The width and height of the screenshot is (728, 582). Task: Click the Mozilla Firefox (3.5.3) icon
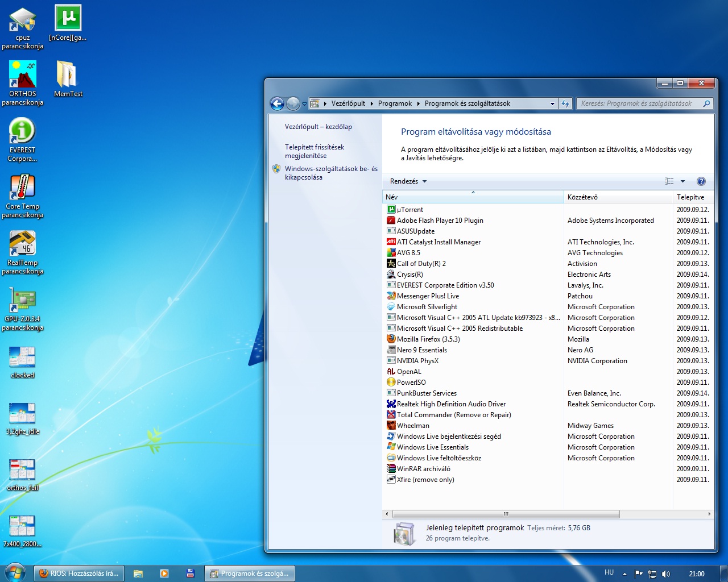click(x=391, y=339)
